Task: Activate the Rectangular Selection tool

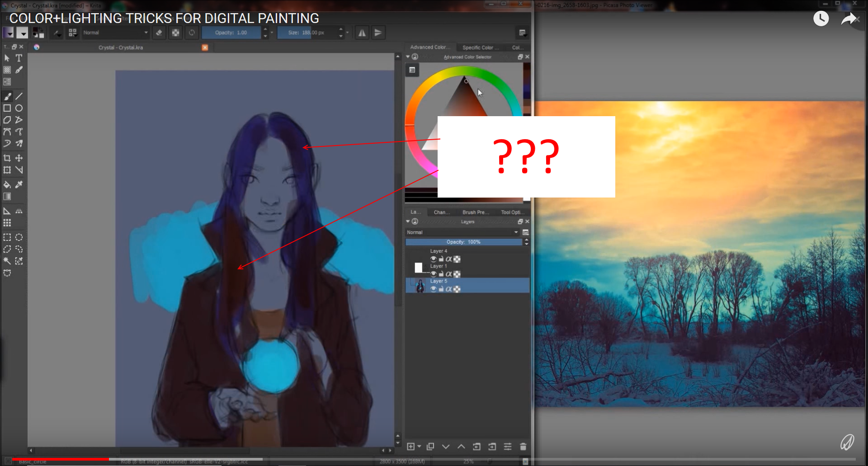Action: [7, 237]
